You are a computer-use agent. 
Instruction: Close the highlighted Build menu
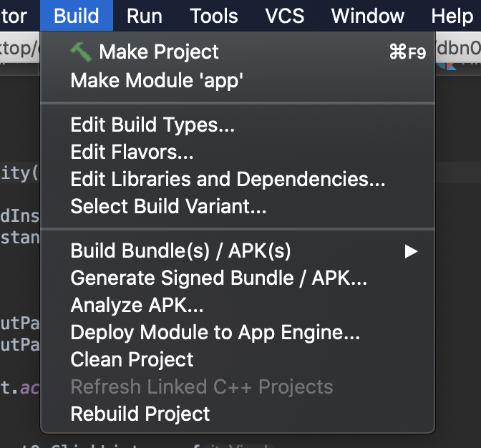click(77, 16)
